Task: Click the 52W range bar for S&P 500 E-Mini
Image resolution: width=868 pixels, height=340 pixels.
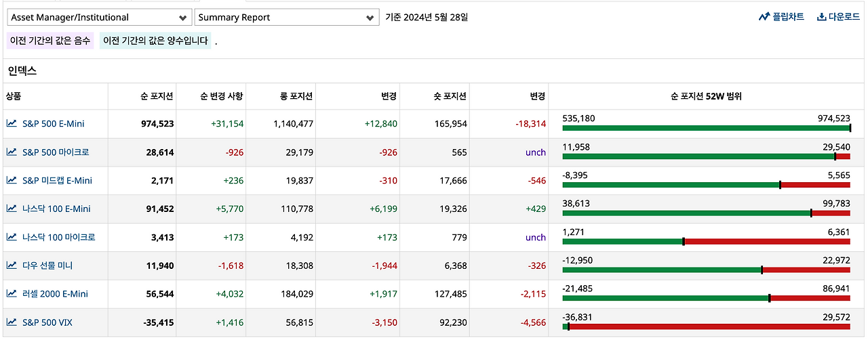Action: pos(706,128)
